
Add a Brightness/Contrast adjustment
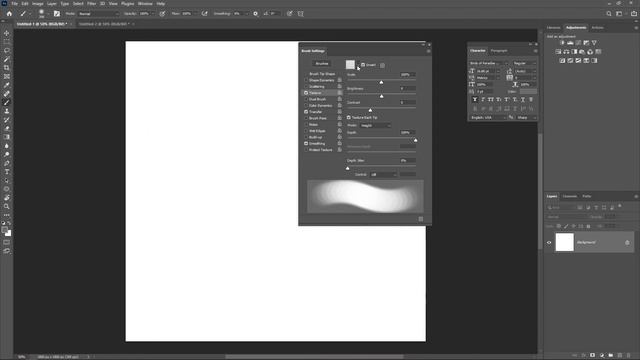tap(562, 43)
